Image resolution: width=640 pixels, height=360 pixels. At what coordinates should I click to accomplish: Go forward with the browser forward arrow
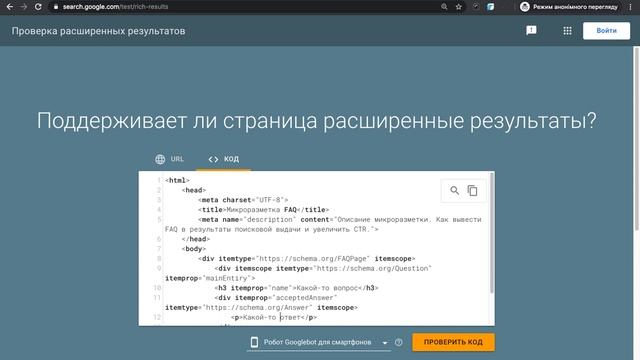click(24, 7)
